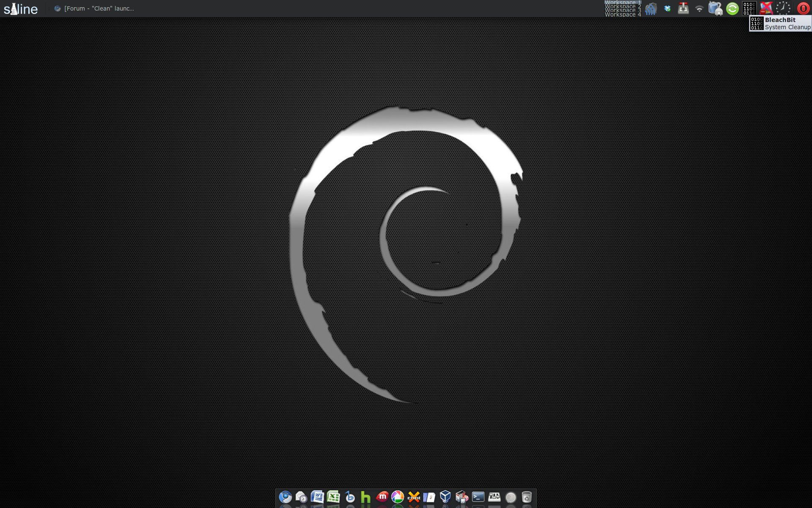Open the Saline applications menu logo
Image resolution: width=812 pixels, height=508 pixels.
coord(21,8)
